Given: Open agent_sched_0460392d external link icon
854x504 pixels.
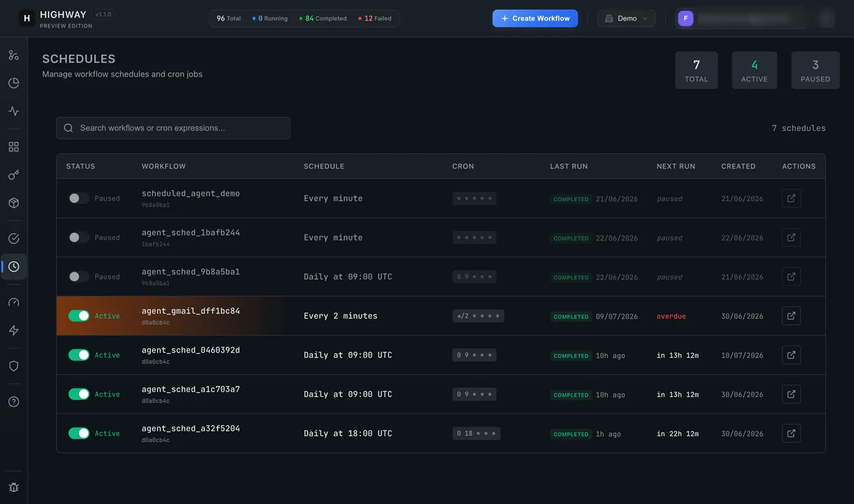Looking at the screenshot, I should click(791, 355).
